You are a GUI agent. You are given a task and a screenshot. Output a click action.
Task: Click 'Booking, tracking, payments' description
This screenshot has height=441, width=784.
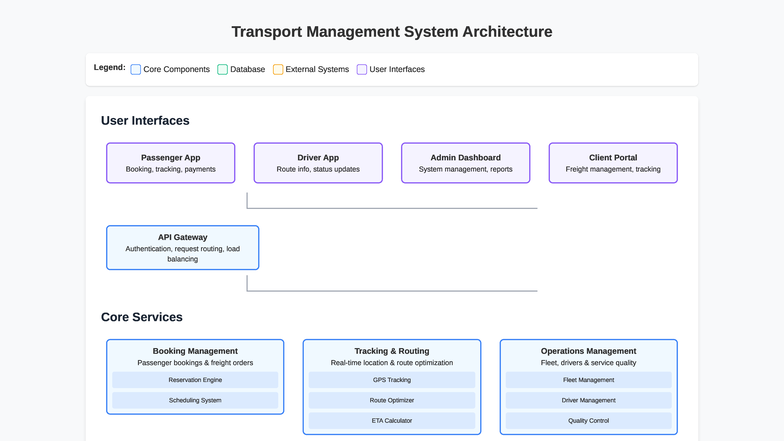(x=170, y=170)
